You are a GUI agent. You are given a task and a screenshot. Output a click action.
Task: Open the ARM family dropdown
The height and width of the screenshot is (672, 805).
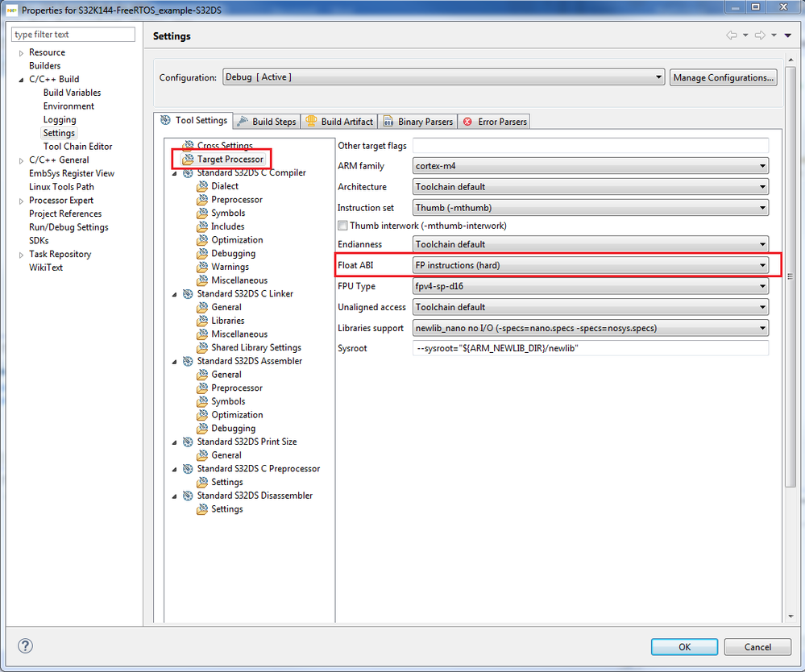(x=591, y=166)
